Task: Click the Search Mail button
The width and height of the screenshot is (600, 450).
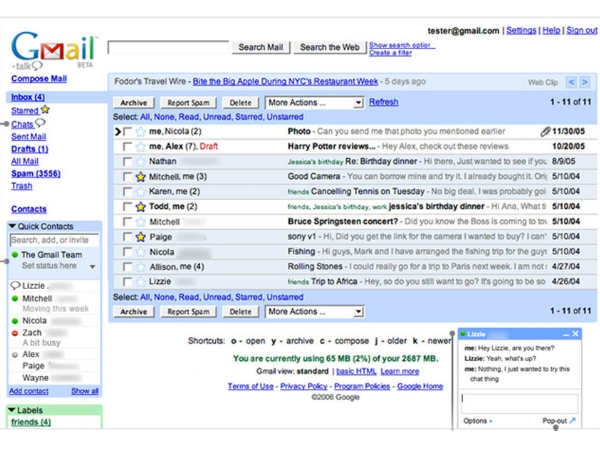Action: pos(261,47)
